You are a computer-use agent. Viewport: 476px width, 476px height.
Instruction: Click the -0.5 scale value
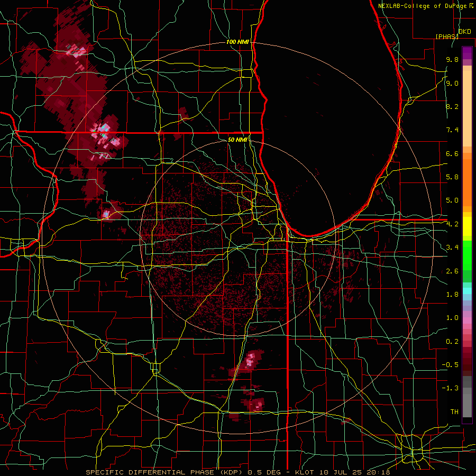[x=450, y=364]
